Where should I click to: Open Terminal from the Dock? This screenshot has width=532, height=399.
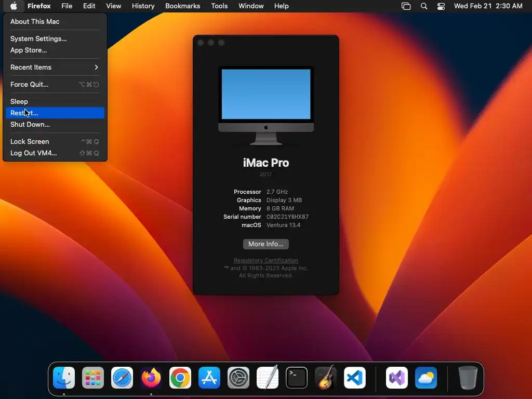[x=297, y=378]
